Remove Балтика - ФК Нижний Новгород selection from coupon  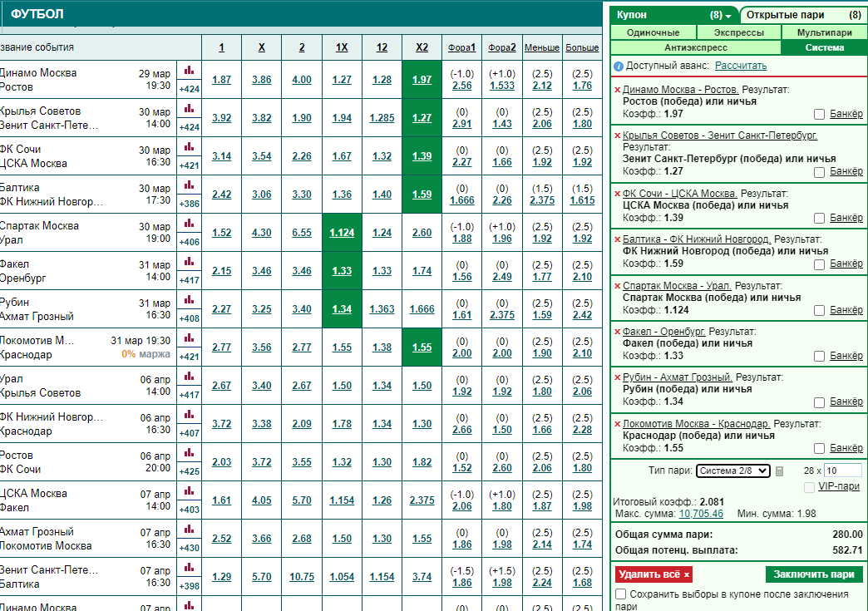pyautogui.click(x=617, y=239)
